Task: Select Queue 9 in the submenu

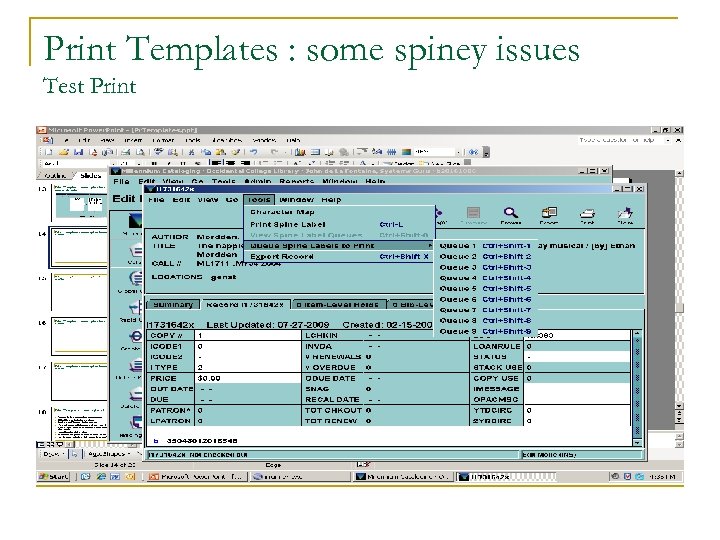Action: [x=485, y=331]
